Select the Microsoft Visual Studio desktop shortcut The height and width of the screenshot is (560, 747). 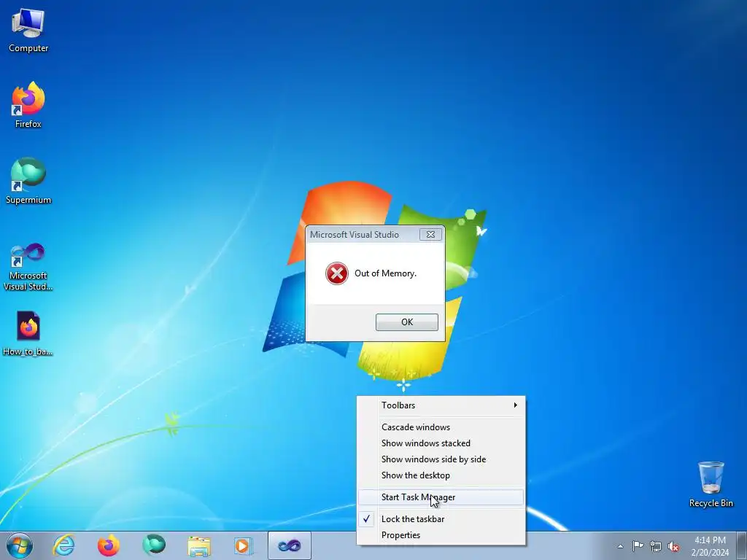click(x=28, y=267)
